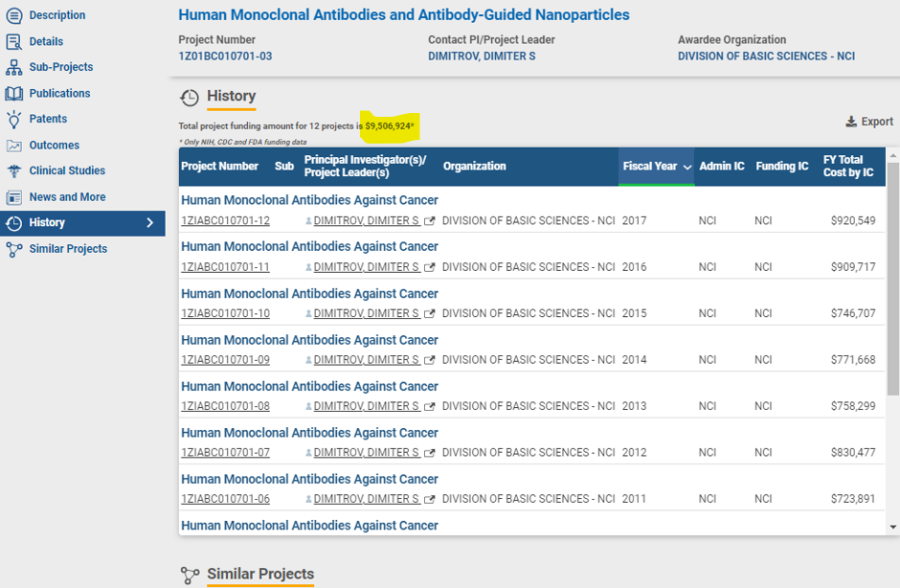The height and width of the screenshot is (588, 900).
Task: Open project number link 1Z01BC010701-03
Action: click(x=225, y=57)
